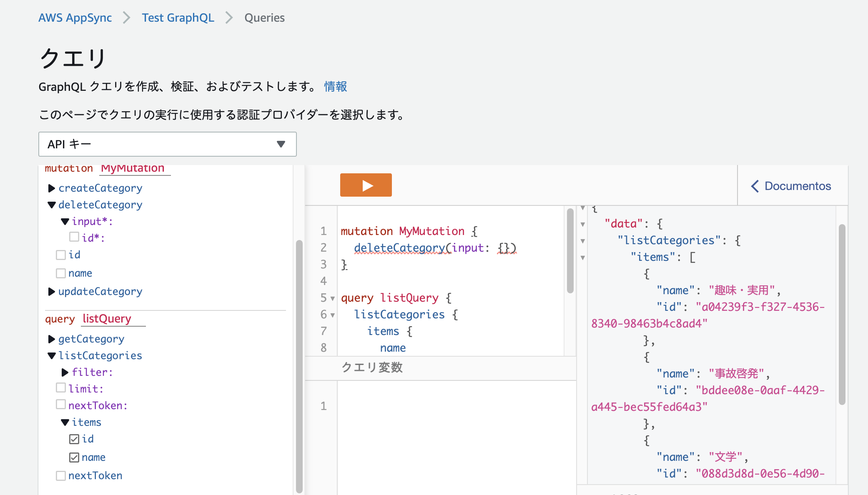This screenshot has height=495, width=868.
Task: Uncheck the id field under items
Action: (74, 439)
